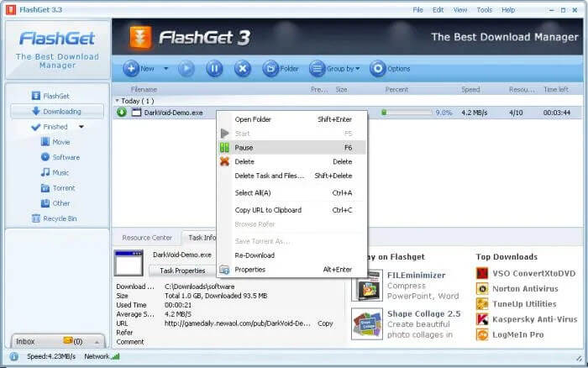
Task: Click the Start play toolbar button
Action: pyautogui.click(x=186, y=69)
